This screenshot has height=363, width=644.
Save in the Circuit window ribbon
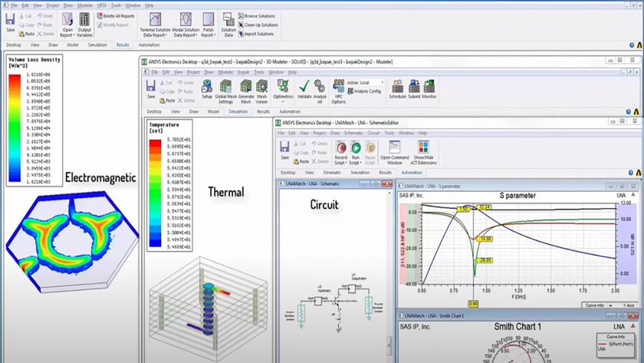[x=284, y=150]
